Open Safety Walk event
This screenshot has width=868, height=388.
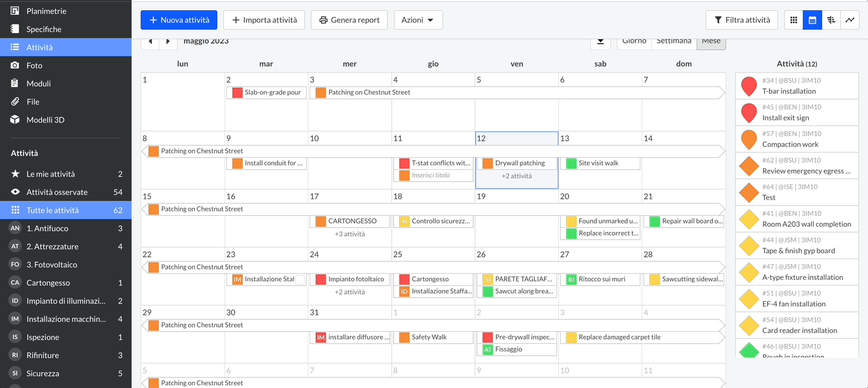(433, 337)
